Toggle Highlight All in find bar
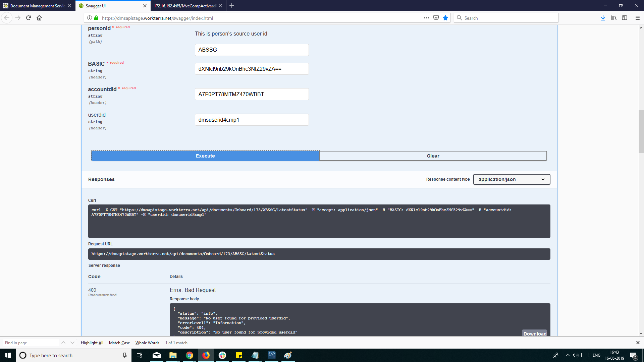 [x=92, y=343]
